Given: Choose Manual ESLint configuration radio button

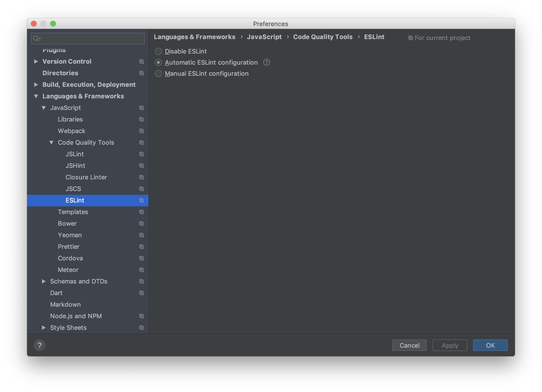Looking at the screenshot, I should click(158, 74).
